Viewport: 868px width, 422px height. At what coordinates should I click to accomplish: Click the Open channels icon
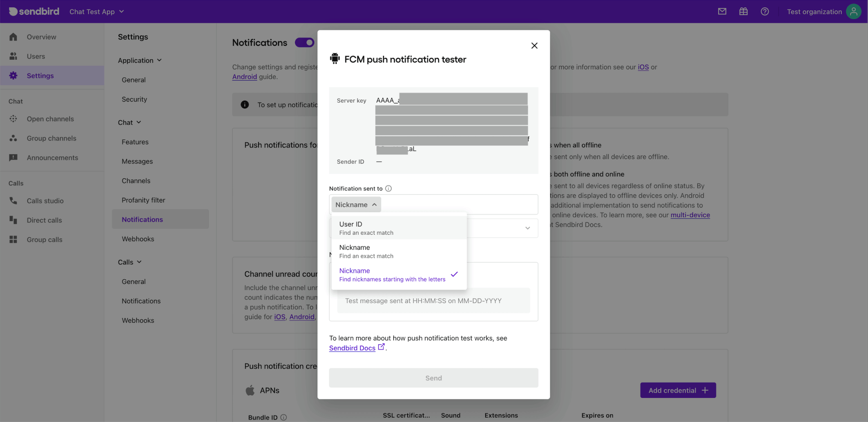coord(13,119)
